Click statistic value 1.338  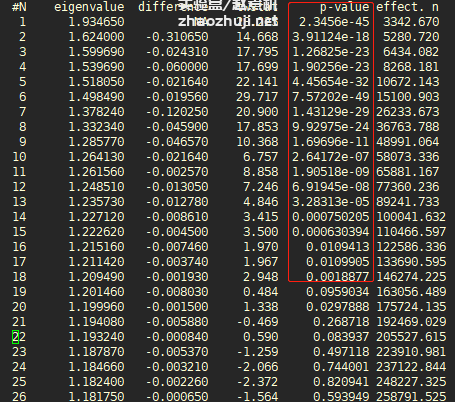pos(261,307)
